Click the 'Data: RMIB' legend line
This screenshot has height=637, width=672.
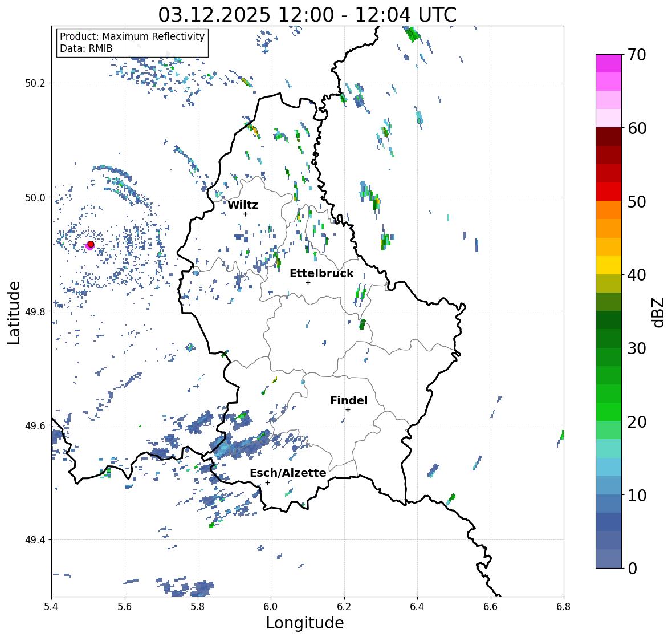pos(86,48)
